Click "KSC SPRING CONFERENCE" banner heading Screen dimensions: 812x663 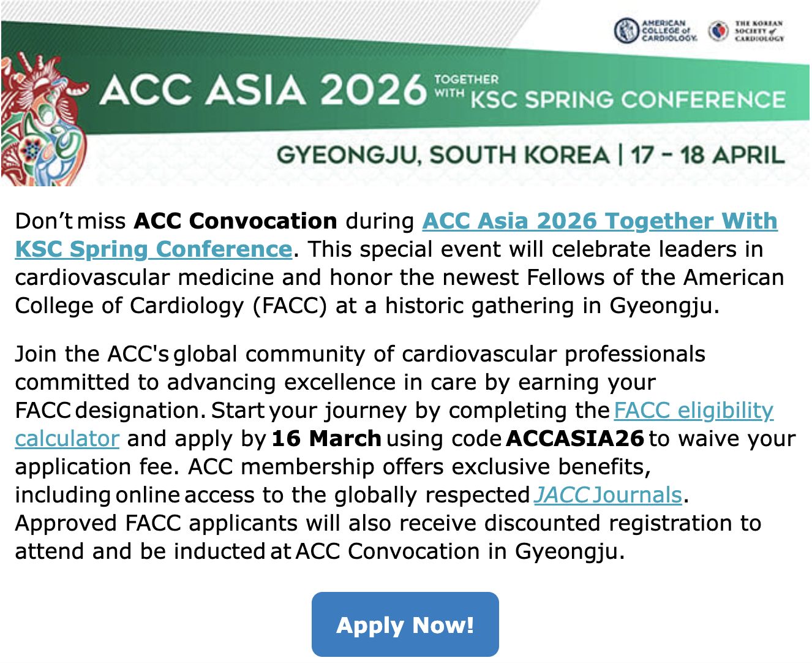628,100
